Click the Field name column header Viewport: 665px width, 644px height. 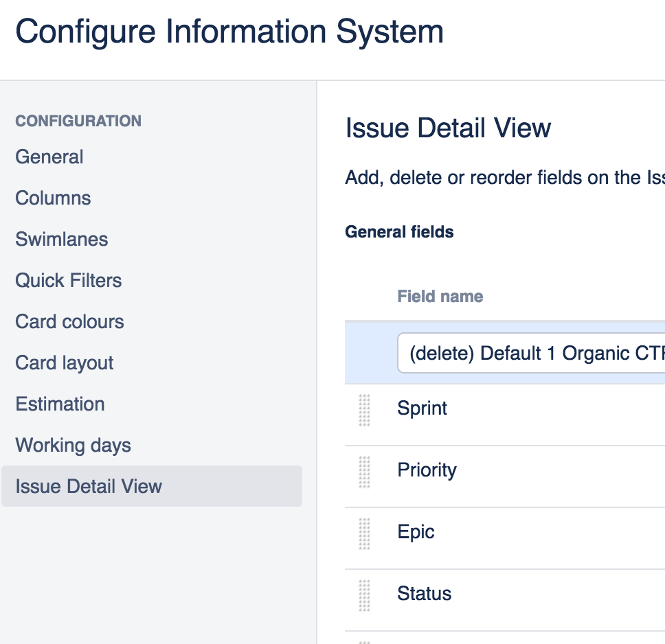pos(440,297)
